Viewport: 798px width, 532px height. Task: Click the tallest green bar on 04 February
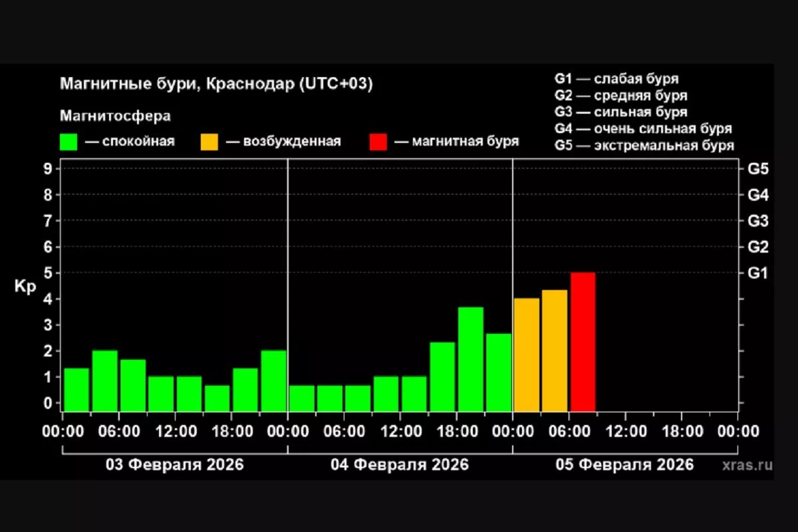(470, 359)
